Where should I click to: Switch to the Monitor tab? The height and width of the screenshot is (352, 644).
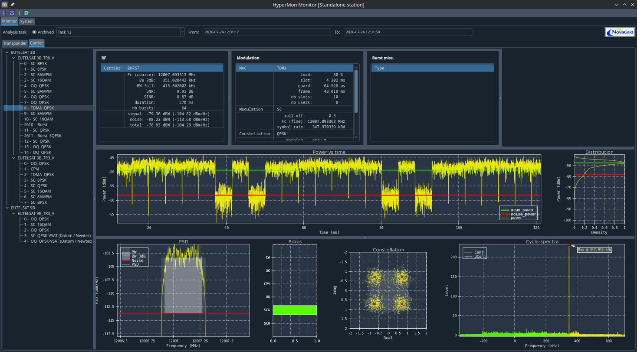click(9, 21)
